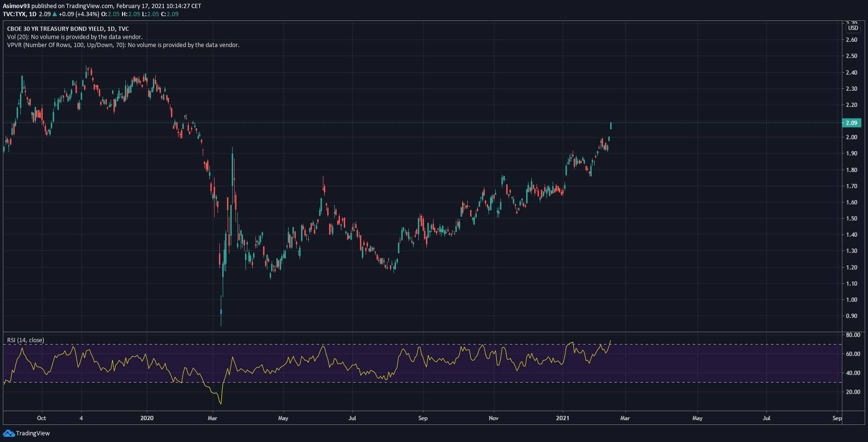Click the 2.50 level on the price scale
The height and width of the screenshot is (442, 868).
point(851,56)
